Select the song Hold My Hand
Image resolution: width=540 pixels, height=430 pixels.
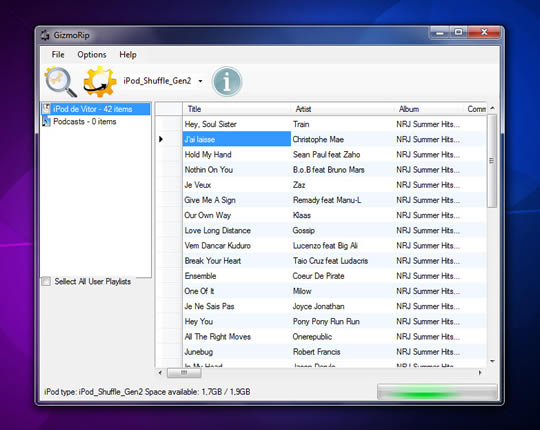236,155
